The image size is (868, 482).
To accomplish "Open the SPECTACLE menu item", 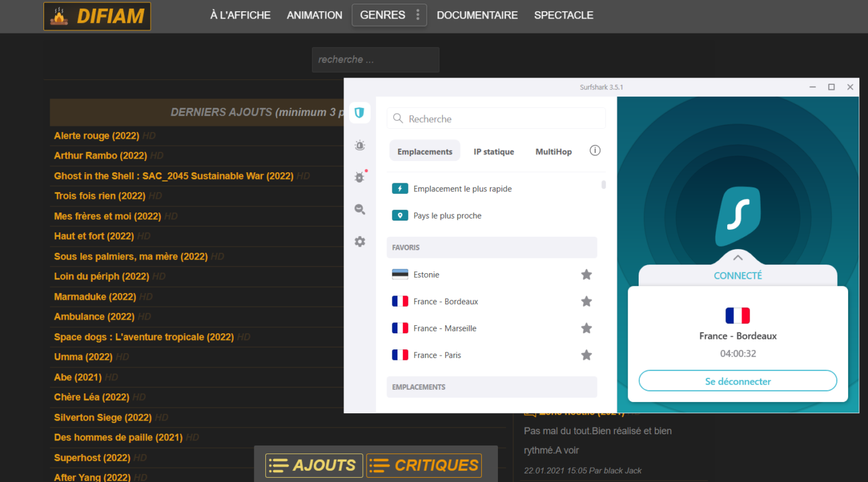I will 564,15.
